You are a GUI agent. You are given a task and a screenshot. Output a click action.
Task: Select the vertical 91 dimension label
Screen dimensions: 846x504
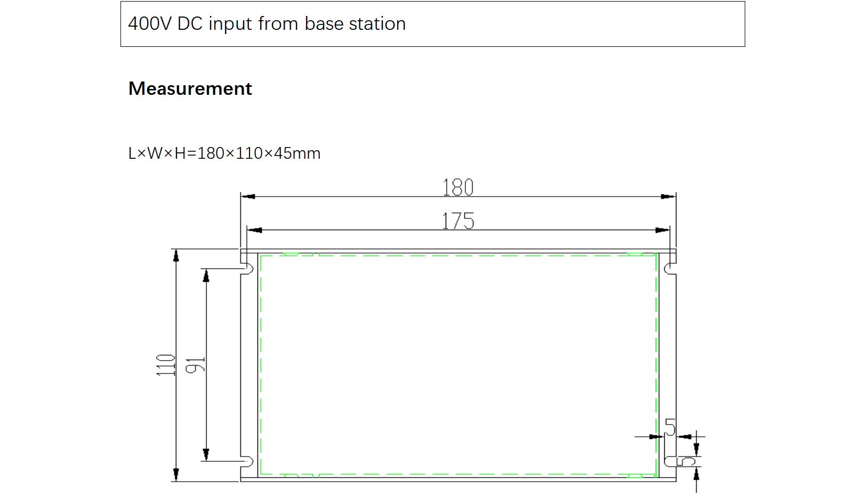coord(195,365)
